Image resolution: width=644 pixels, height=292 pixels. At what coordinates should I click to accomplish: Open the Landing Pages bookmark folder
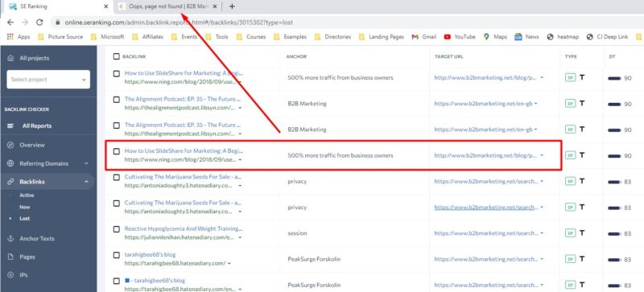(x=382, y=37)
